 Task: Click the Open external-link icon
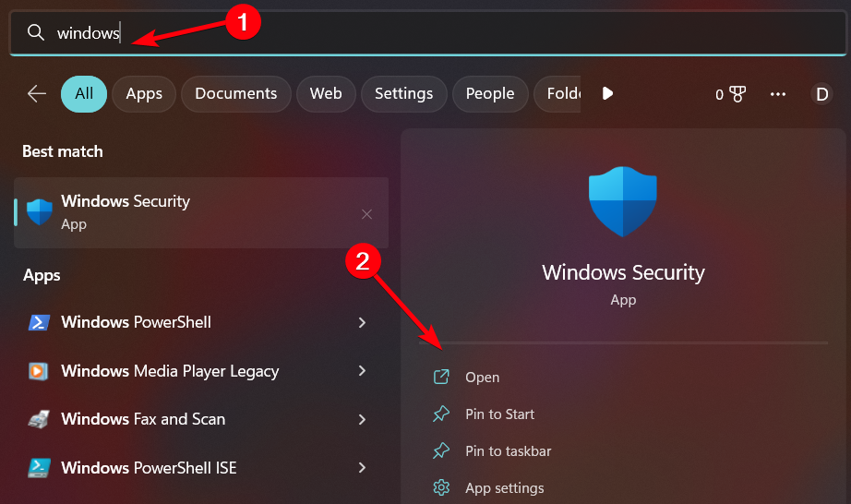[x=441, y=377]
